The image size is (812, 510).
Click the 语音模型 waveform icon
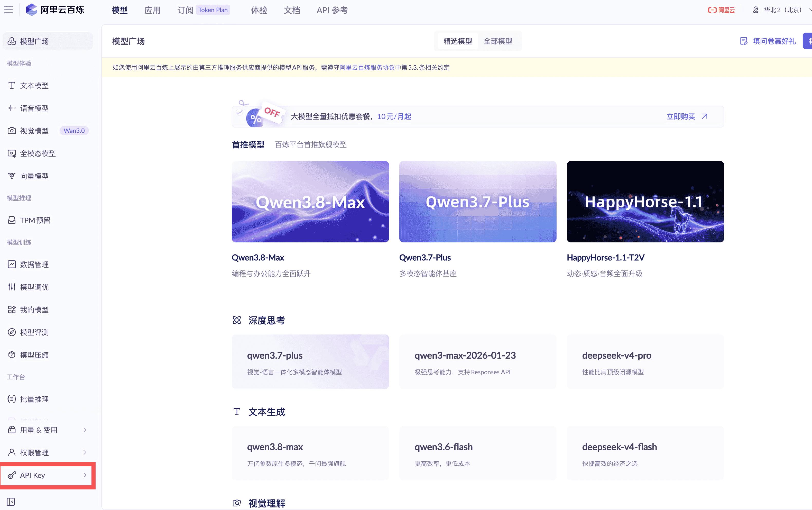(12, 108)
